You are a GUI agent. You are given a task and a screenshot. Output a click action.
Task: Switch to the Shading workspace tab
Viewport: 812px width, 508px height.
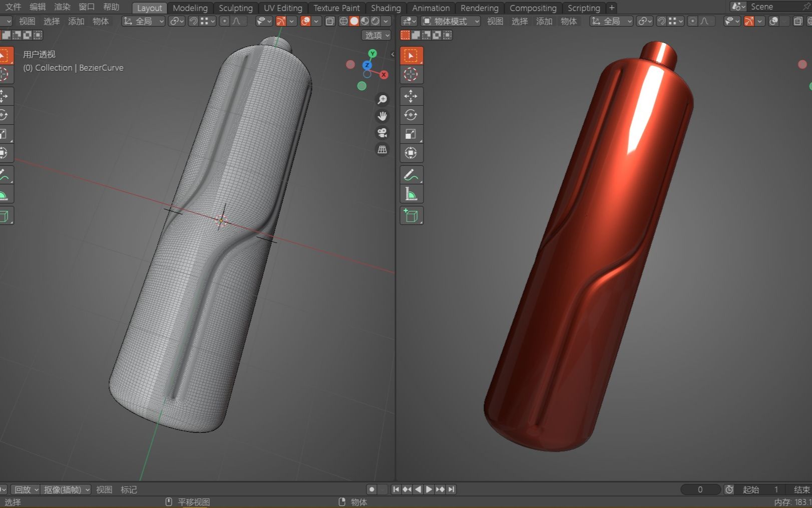pyautogui.click(x=385, y=8)
